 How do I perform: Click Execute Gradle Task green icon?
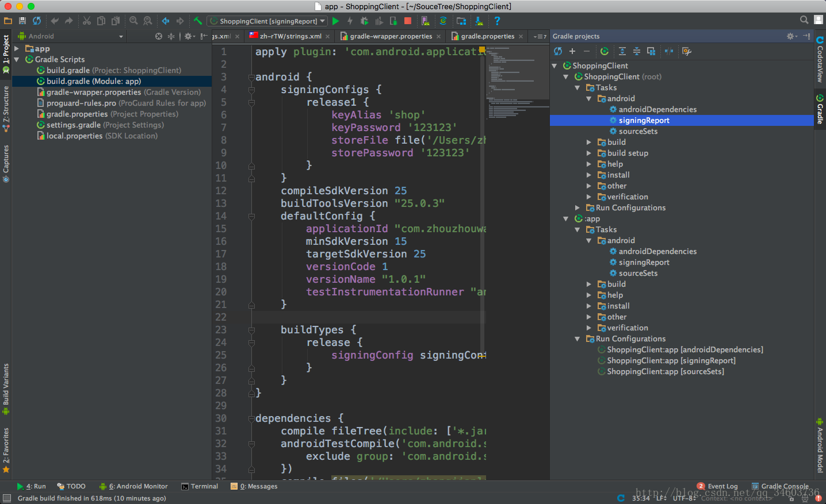pos(605,51)
